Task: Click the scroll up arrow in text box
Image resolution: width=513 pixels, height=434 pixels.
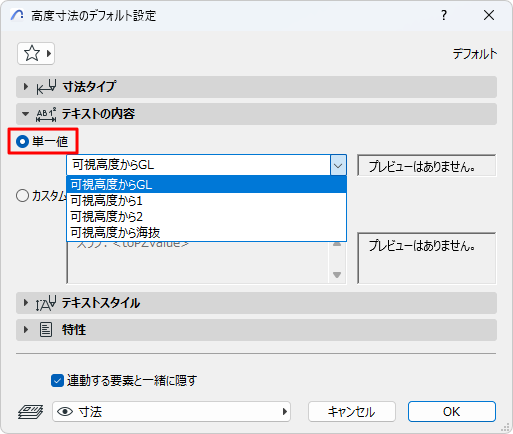Action: pos(337,244)
